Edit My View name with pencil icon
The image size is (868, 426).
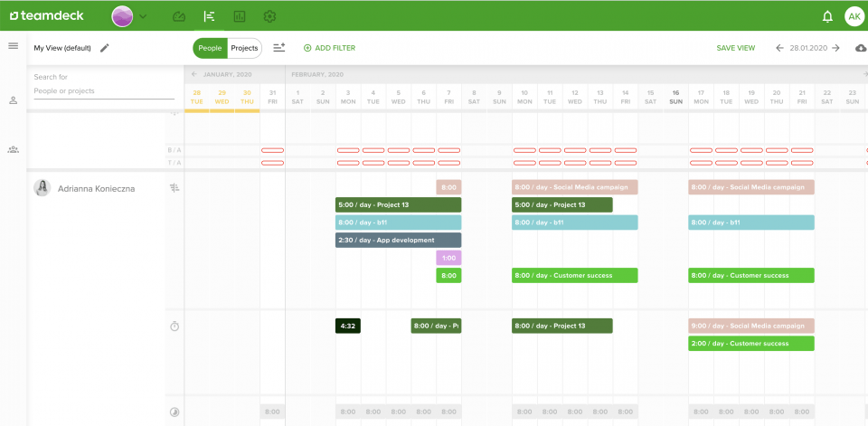pos(105,48)
